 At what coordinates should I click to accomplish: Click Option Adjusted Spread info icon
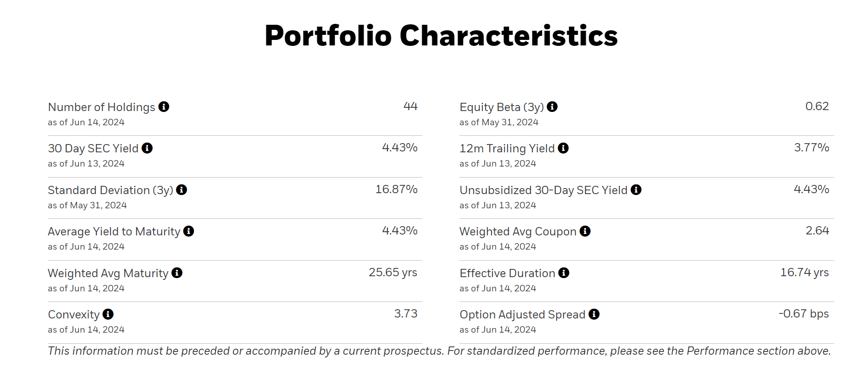594,314
